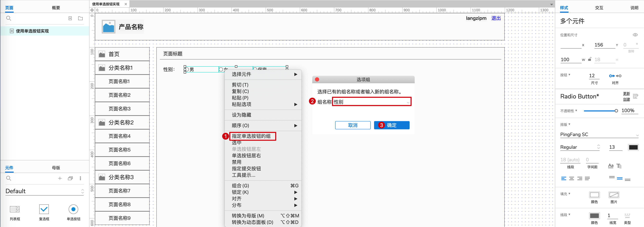Switch to the 交互 tab

pos(599,8)
